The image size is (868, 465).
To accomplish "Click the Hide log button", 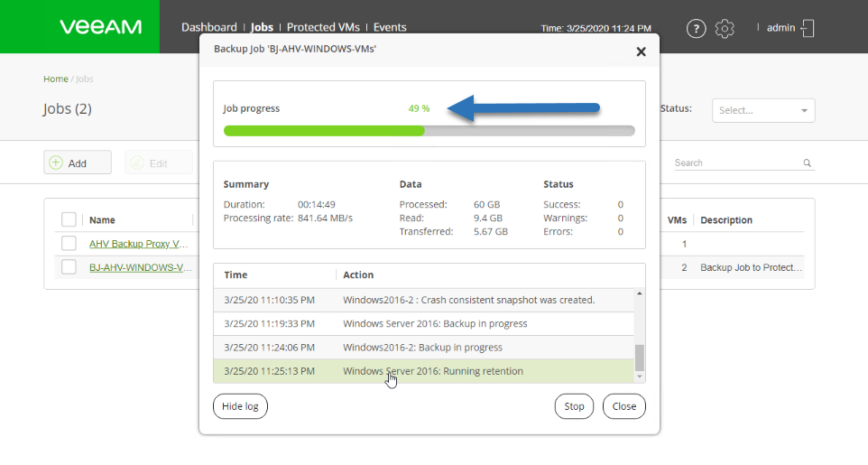I will pyautogui.click(x=240, y=406).
